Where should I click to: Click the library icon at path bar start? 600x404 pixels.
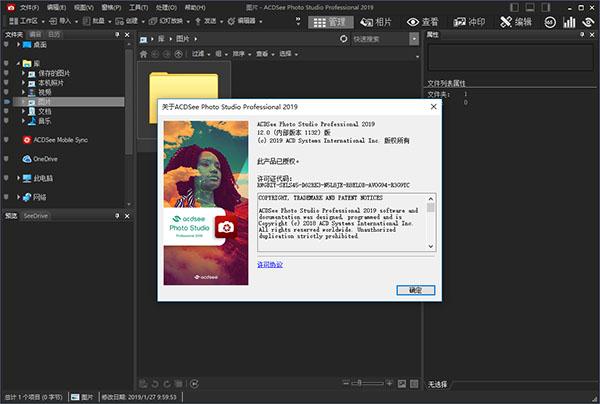click(143, 39)
